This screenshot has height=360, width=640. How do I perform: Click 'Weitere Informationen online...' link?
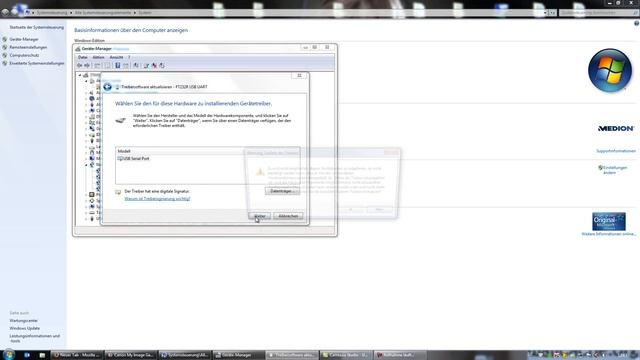(609, 234)
